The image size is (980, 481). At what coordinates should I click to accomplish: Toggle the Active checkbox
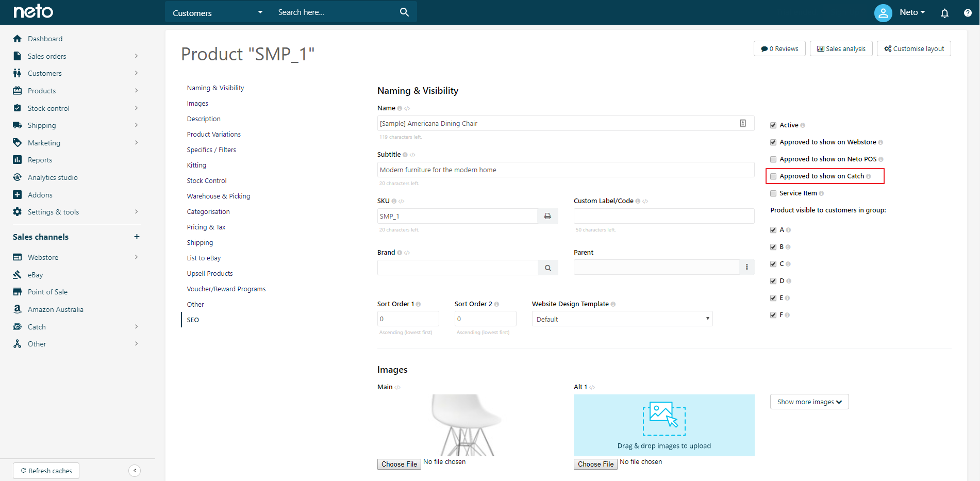(773, 125)
